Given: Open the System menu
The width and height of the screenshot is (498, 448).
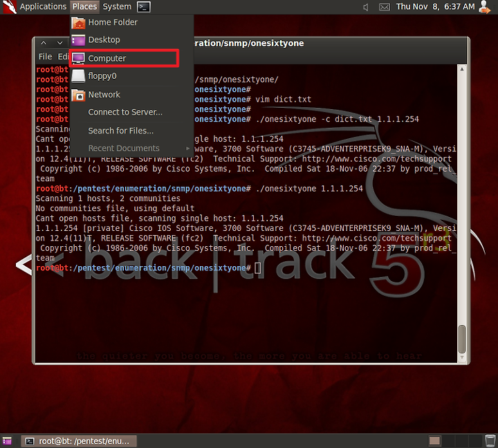Looking at the screenshot, I should click(x=117, y=6).
